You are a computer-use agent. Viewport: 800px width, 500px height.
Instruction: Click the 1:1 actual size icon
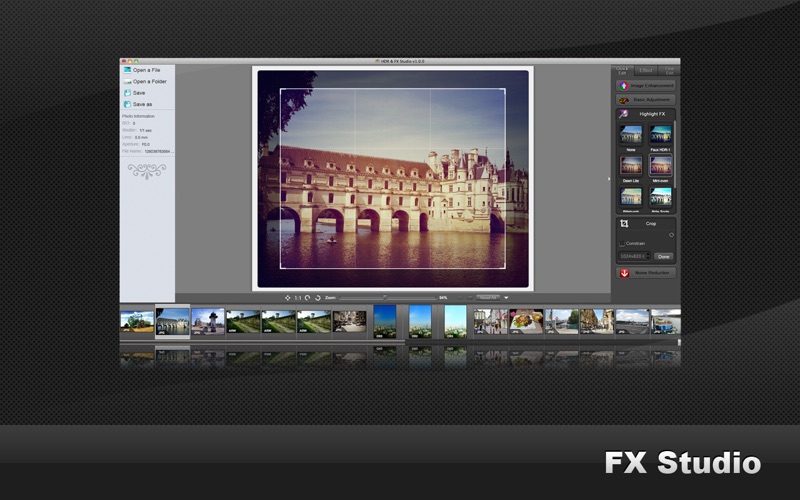click(297, 297)
